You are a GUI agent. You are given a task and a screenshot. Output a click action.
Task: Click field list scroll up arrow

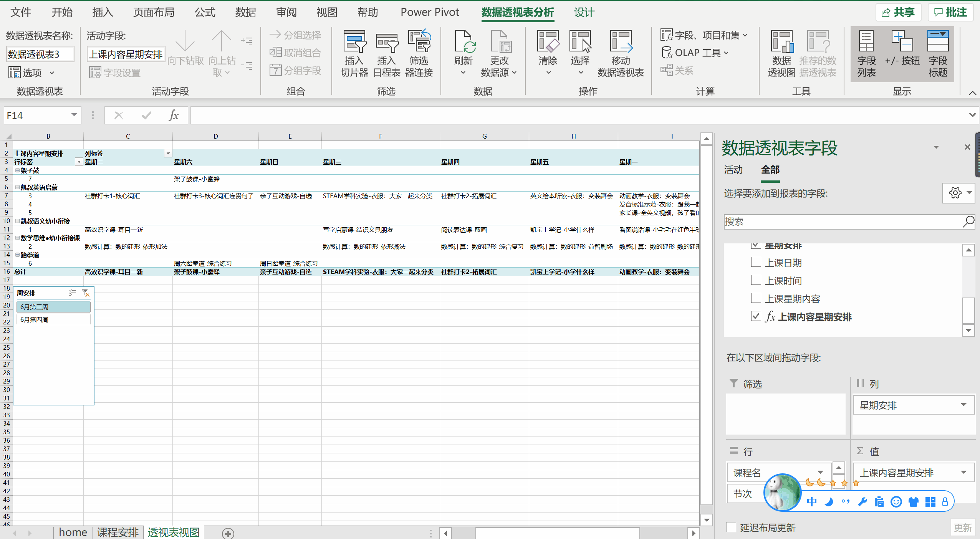[968, 250]
